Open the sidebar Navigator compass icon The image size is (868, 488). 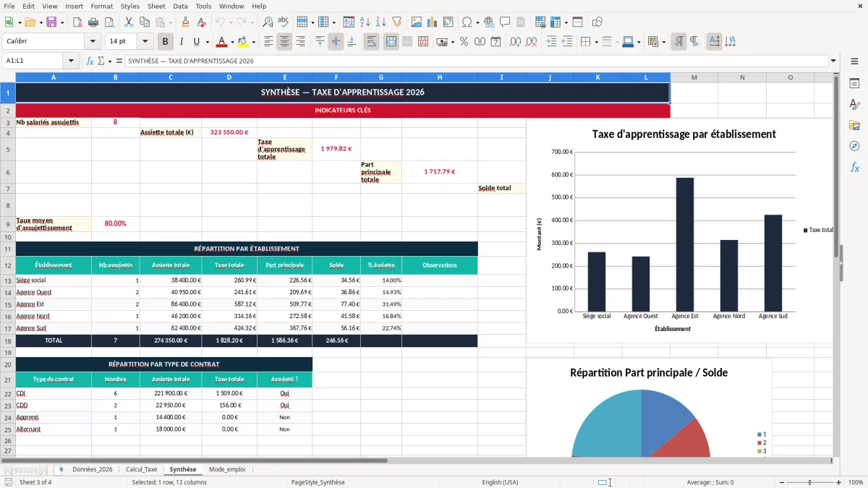click(854, 146)
